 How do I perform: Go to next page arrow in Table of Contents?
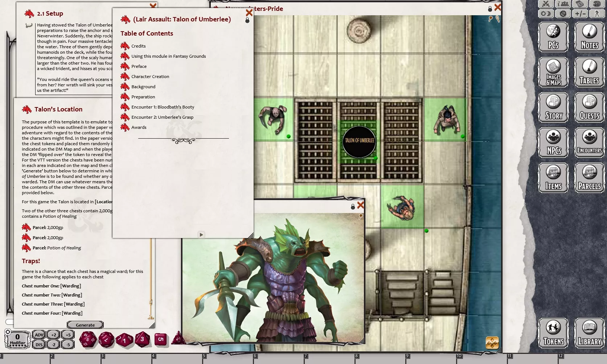click(201, 235)
